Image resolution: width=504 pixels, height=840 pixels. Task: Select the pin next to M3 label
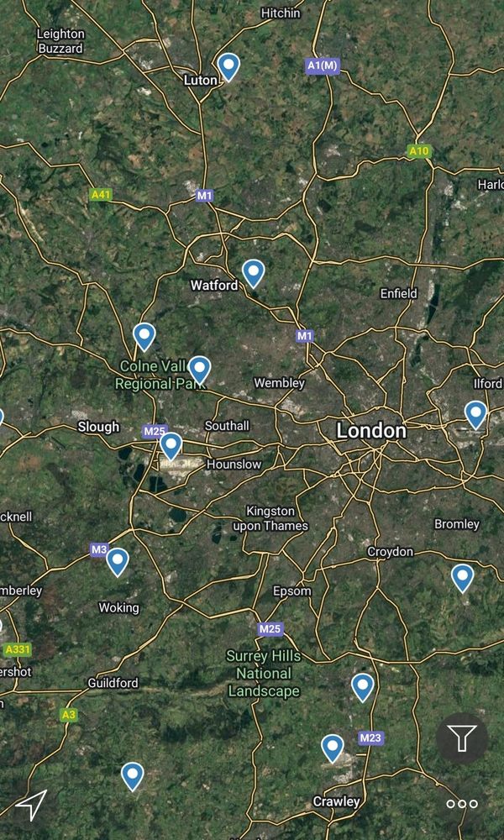tap(118, 562)
